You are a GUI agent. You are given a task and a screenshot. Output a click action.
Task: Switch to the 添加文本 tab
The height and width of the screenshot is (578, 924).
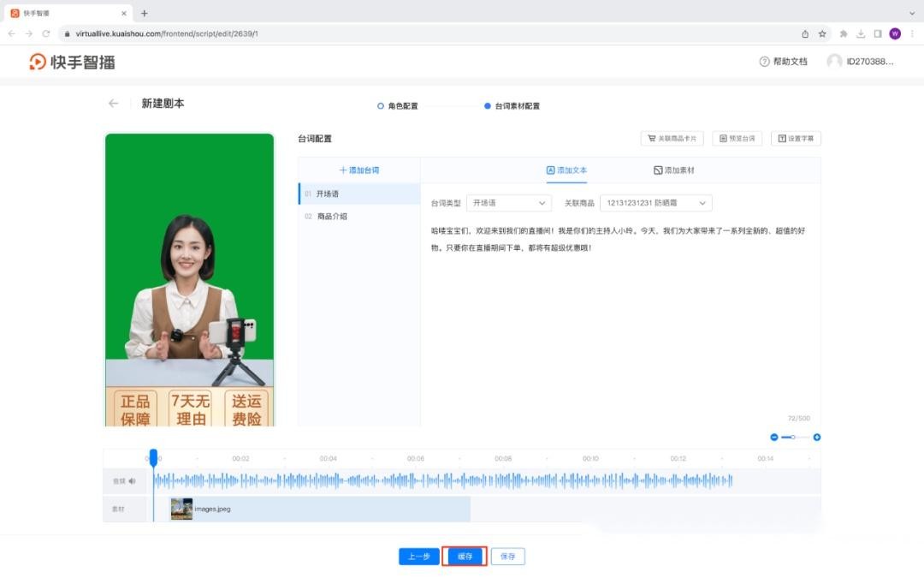566,170
